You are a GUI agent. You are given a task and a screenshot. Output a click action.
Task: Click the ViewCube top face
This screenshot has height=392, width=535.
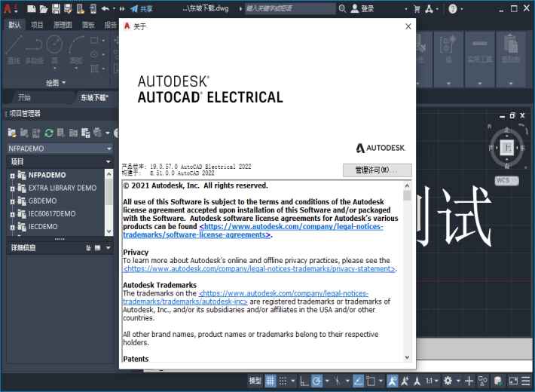pos(506,148)
